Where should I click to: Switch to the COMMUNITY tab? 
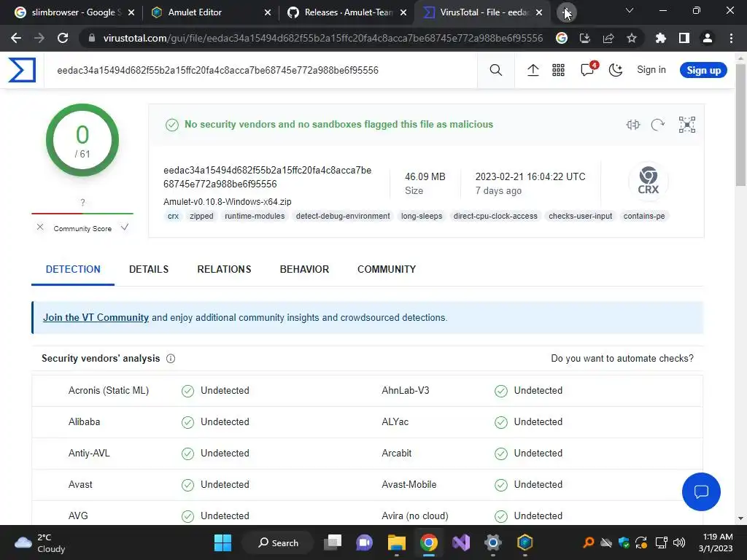[387, 269]
